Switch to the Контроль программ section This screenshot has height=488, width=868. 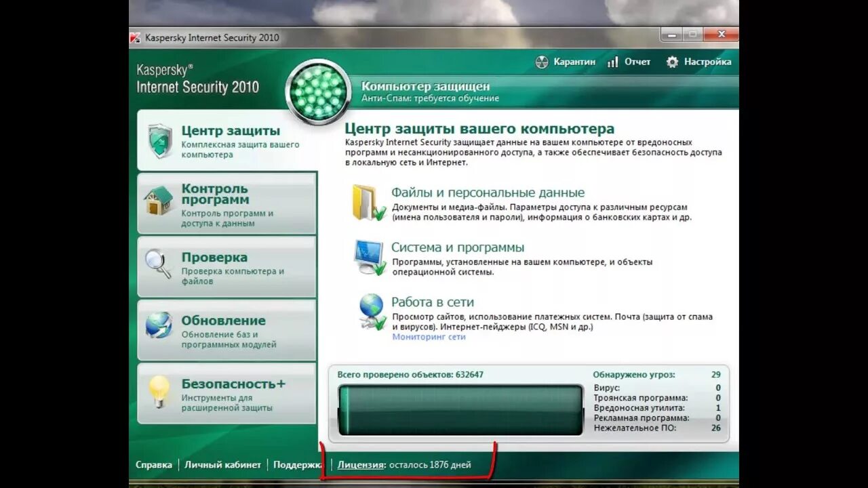coord(227,203)
